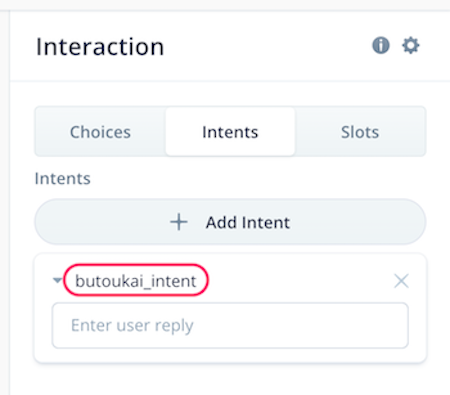Open the Interaction info icon
Screen dimensions: 450x395
click(x=381, y=45)
